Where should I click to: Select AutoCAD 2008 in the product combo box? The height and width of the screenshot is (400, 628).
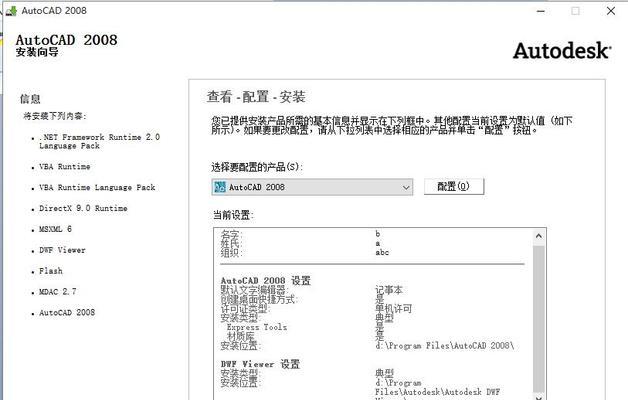click(312, 187)
